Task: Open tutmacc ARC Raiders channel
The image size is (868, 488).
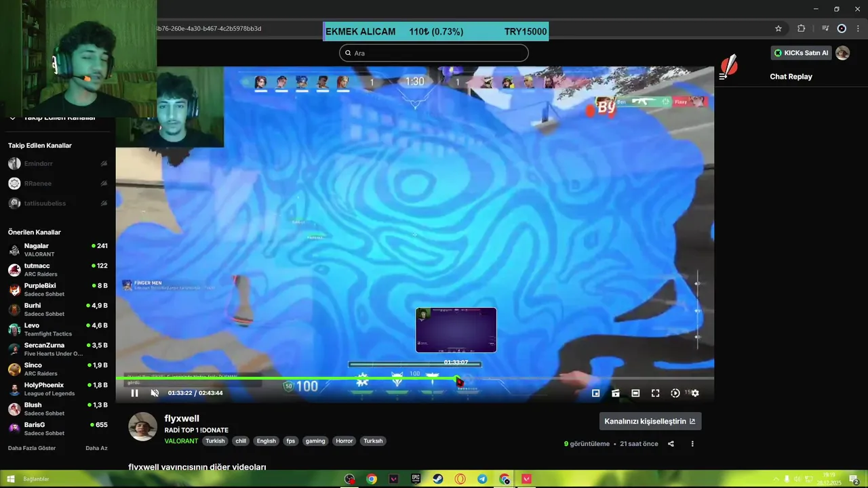Action: pyautogui.click(x=58, y=270)
